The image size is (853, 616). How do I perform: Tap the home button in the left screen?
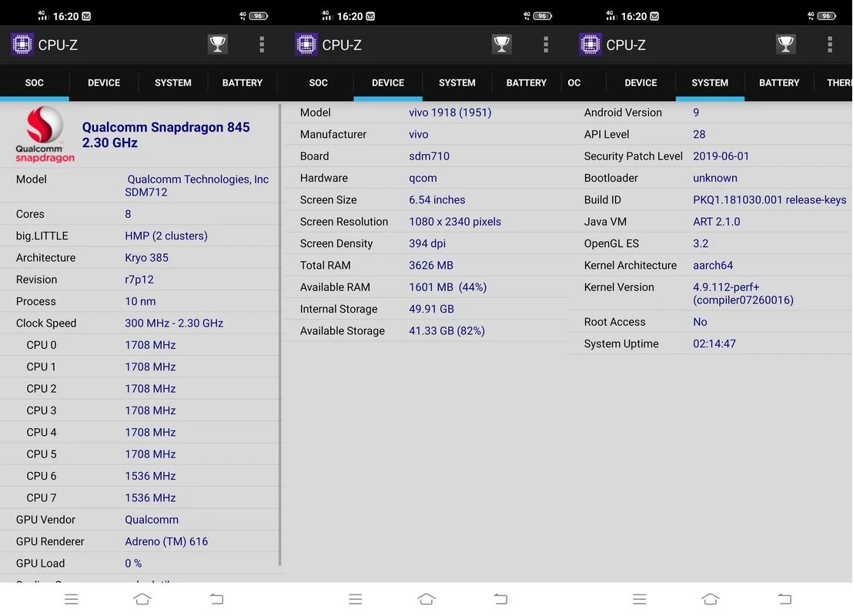142,598
